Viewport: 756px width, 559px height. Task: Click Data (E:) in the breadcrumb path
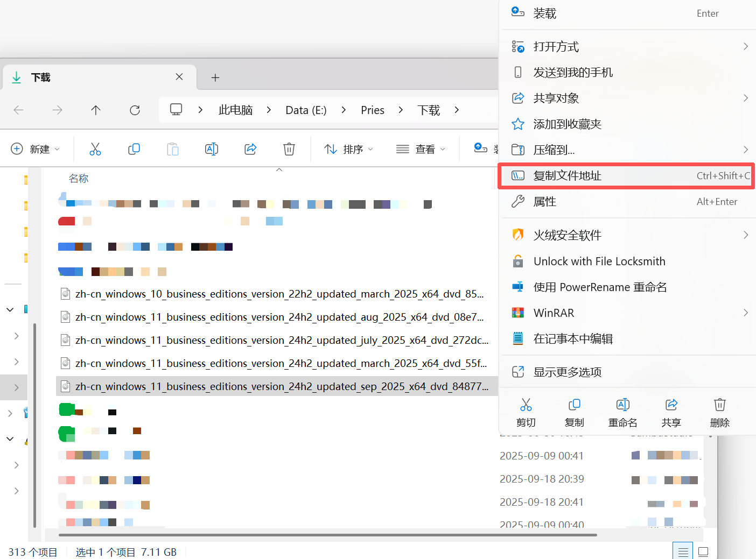[306, 110]
